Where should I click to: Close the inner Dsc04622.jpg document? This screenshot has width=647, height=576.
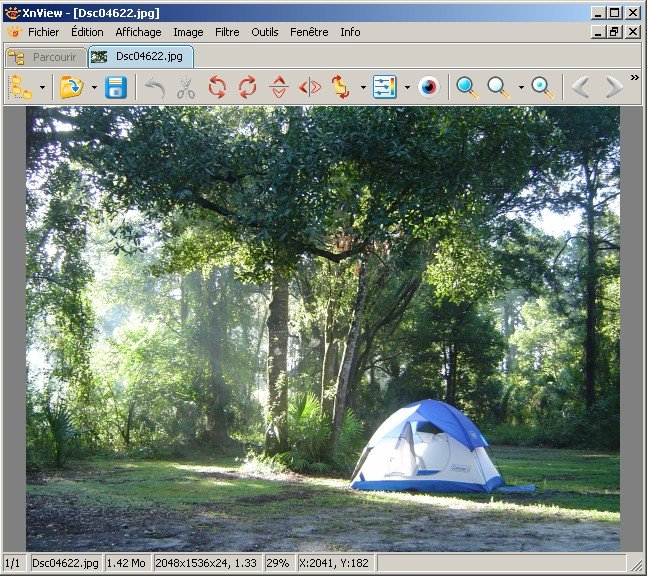pos(633,32)
